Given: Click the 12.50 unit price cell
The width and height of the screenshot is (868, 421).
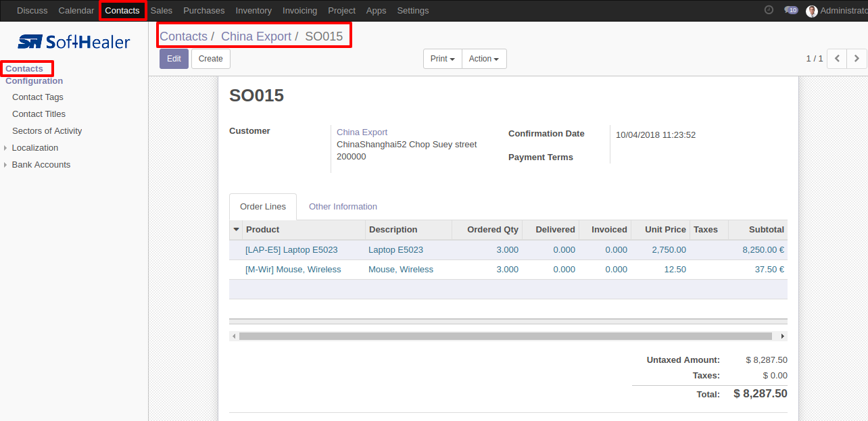Looking at the screenshot, I should point(675,270).
